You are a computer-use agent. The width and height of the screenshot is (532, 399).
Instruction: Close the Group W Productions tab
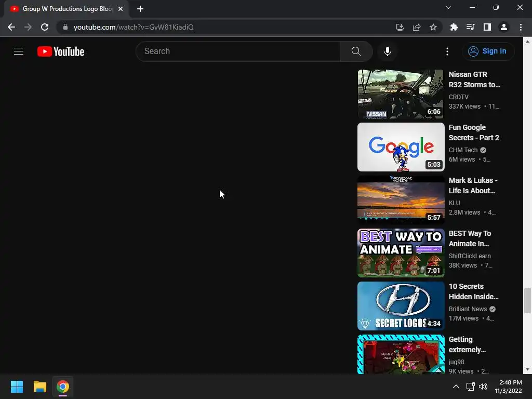(x=121, y=9)
